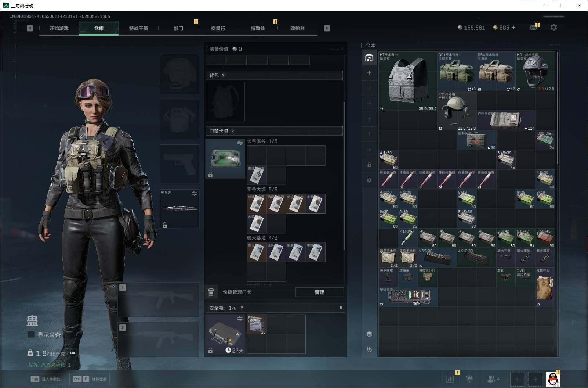Select the 户外医疗箱 medical kit
Screen dimensions: 588x388
coord(506,121)
